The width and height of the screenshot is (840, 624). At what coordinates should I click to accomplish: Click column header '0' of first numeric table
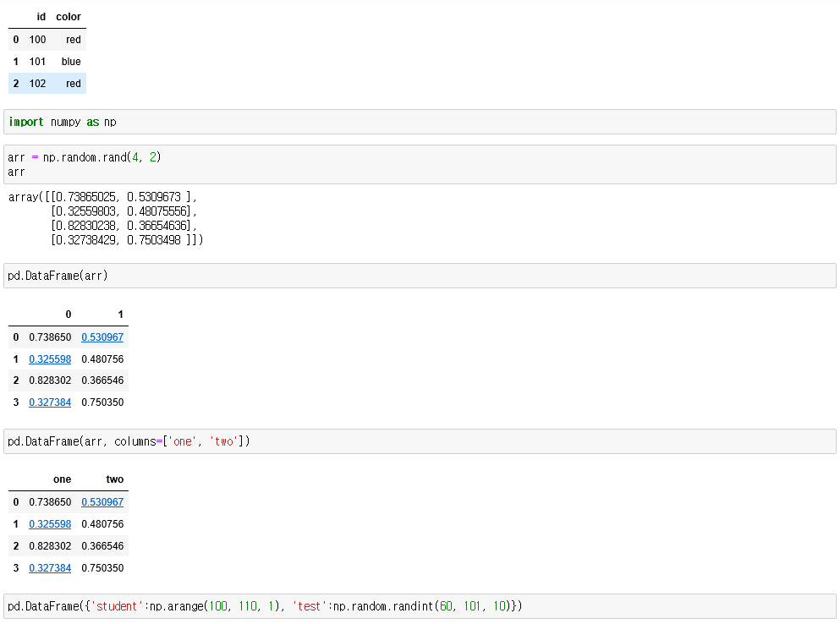coord(68,315)
